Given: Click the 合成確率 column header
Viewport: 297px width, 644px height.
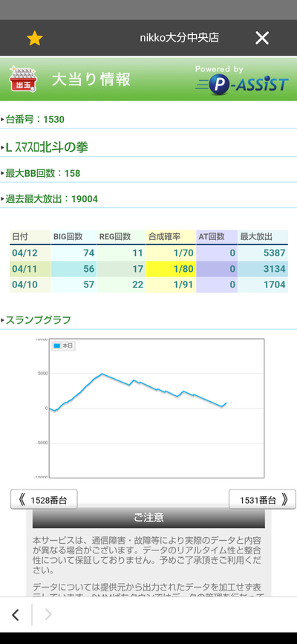Looking at the screenshot, I should click(x=171, y=237).
